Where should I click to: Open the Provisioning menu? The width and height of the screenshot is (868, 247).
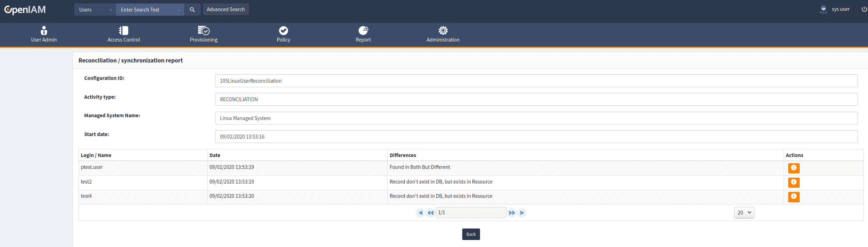(x=204, y=35)
